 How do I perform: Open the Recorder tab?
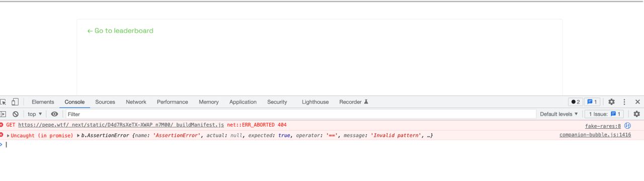(354, 102)
